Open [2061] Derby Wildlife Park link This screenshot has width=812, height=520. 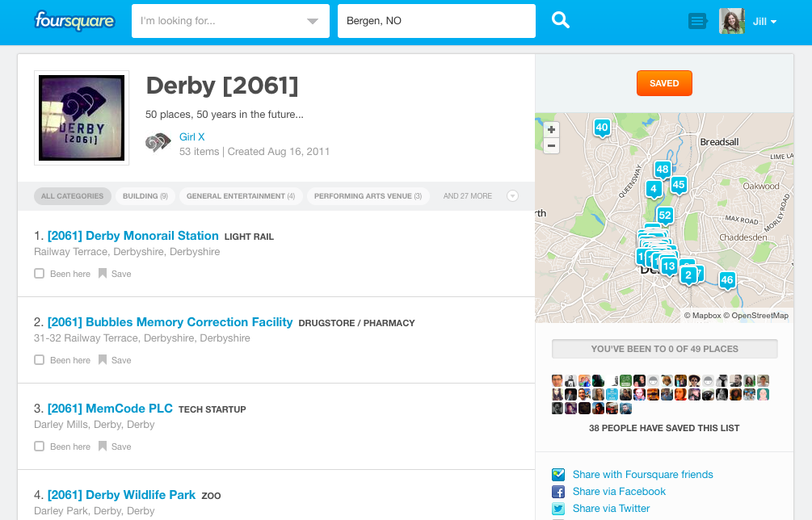tap(122, 495)
